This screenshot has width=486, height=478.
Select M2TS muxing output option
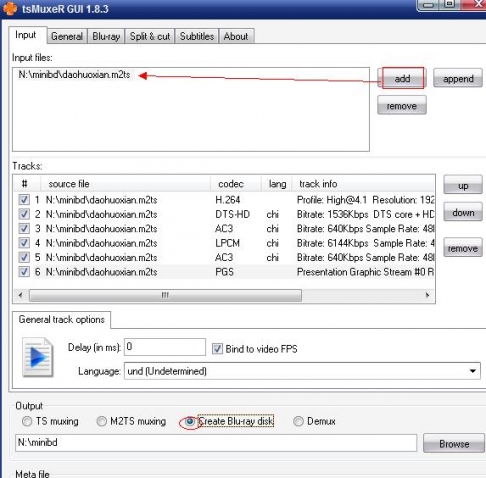[102, 421]
